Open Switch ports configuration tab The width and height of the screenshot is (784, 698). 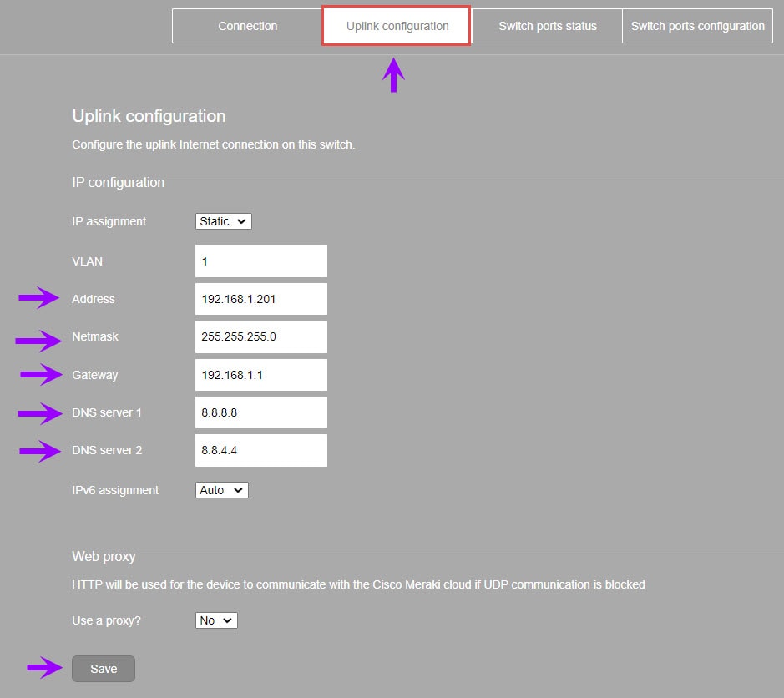coord(697,26)
